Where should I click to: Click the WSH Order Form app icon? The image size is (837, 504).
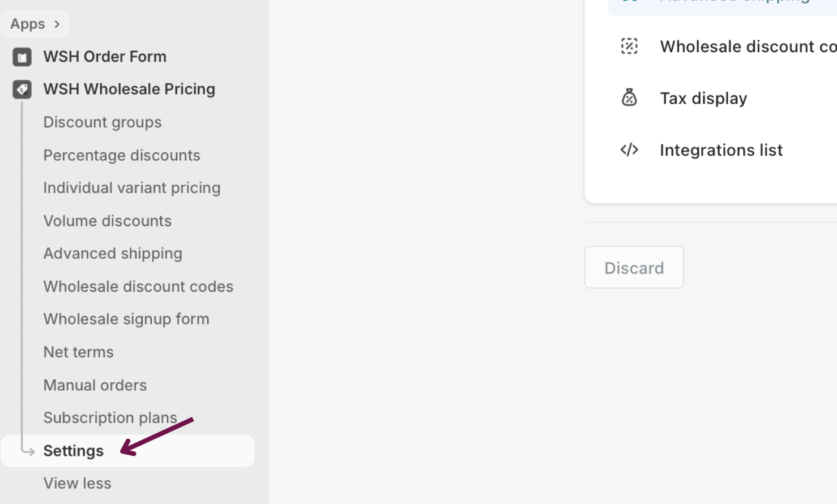[22, 57]
